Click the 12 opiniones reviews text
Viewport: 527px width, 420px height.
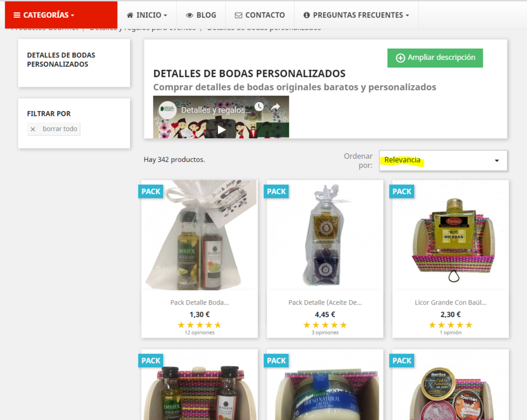199,333
